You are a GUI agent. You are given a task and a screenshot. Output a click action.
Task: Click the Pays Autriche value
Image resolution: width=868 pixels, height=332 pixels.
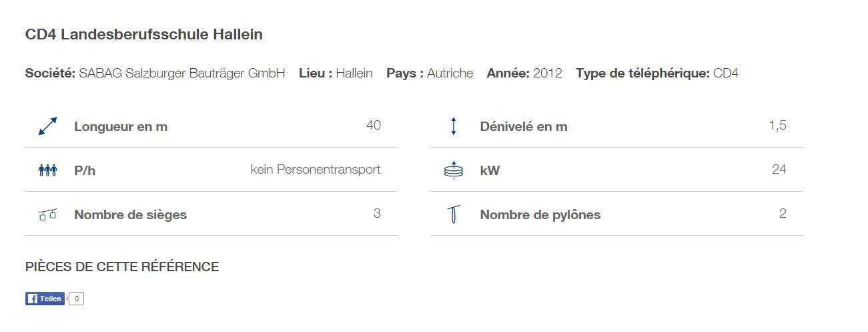tap(450, 73)
